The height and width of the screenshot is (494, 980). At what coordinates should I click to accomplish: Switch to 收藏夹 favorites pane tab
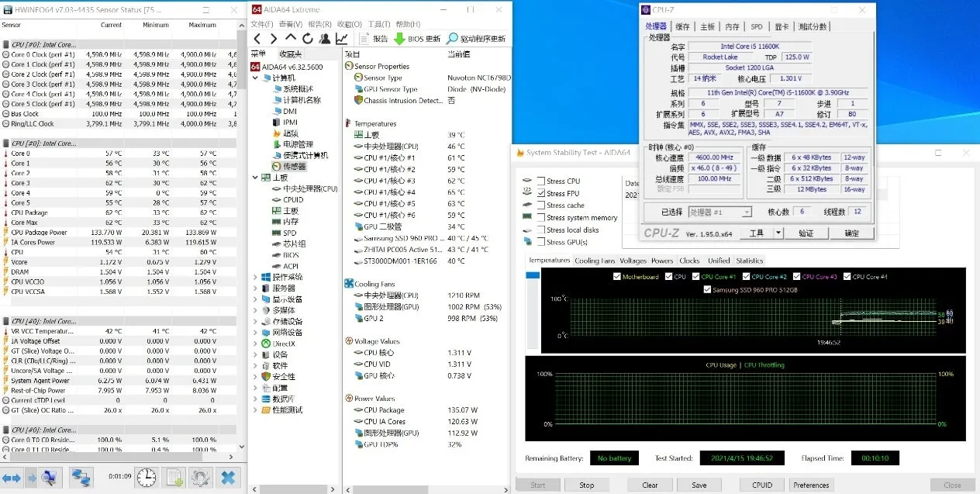pos(291,54)
